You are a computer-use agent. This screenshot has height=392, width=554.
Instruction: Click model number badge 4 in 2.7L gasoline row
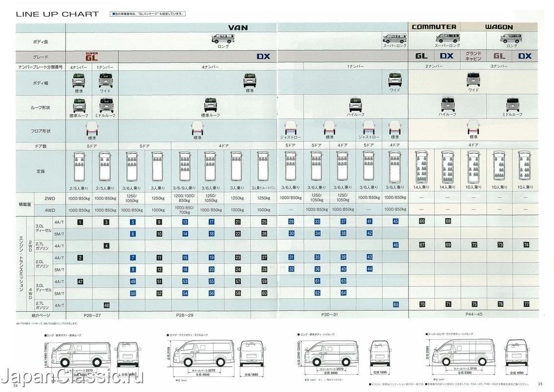106,245
